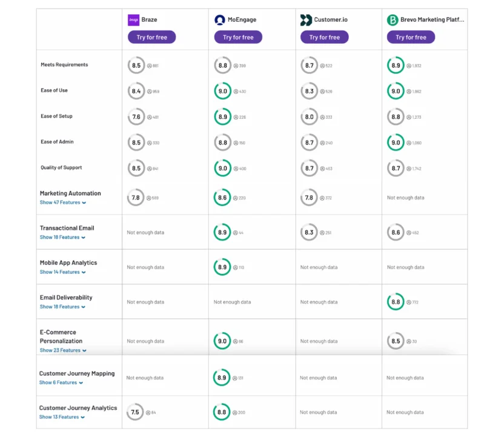Expand the 47 Marketing Automation features
Image resolution: width=504 pixels, height=437 pixels.
click(x=60, y=202)
